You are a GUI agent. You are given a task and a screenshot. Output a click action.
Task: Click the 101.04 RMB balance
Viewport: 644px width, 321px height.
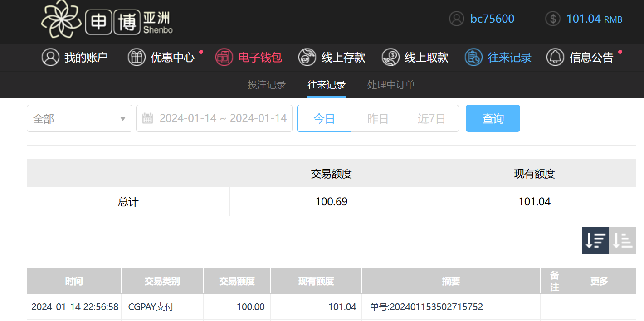[x=595, y=19]
